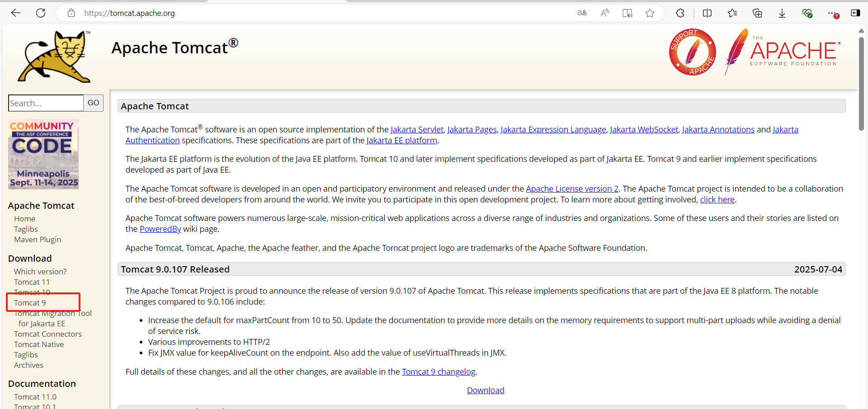This screenshot has height=409, width=868.
Task: Open the Settings and more menu
Action: coord(832,13)
